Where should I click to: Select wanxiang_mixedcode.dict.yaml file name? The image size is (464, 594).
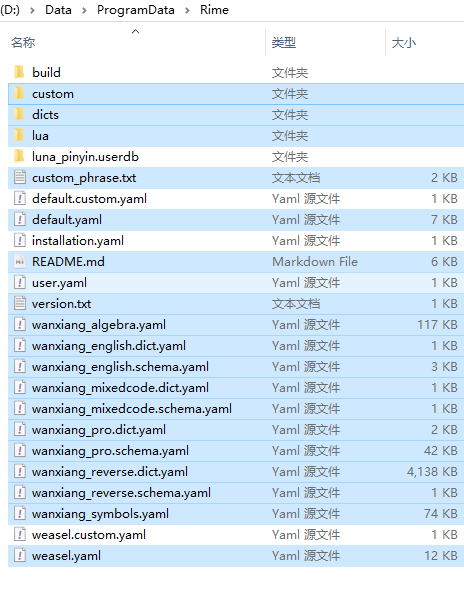120,388
